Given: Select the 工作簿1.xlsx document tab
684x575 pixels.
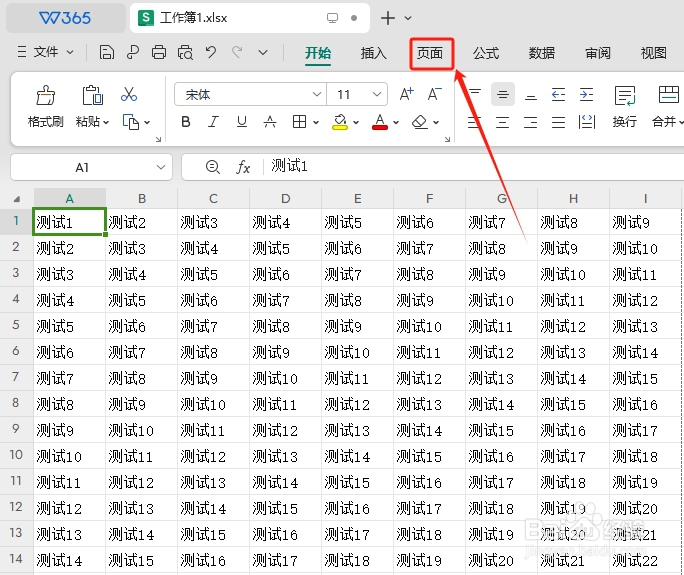Looking at the screenshot, I should point(250,18).
